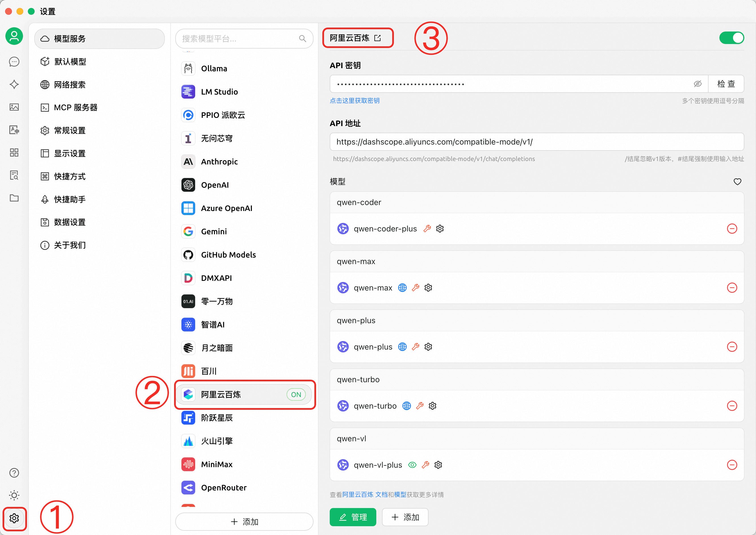
Task: Toggle the 阿里云百炼 provider enable switch
Action: pos(731,38)
